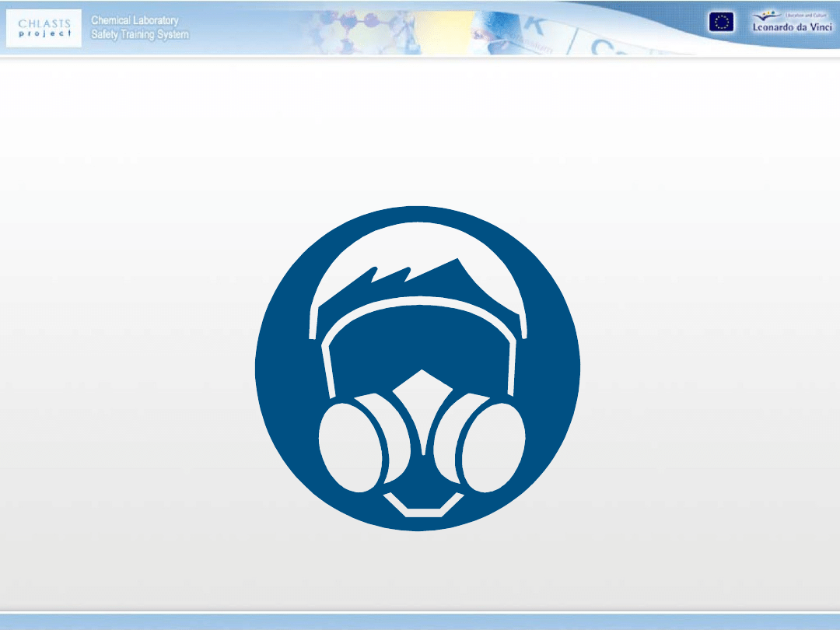Open the Leonardo da Vinci logo
Screen dimensions: 840x630
[x=791, y=23]
